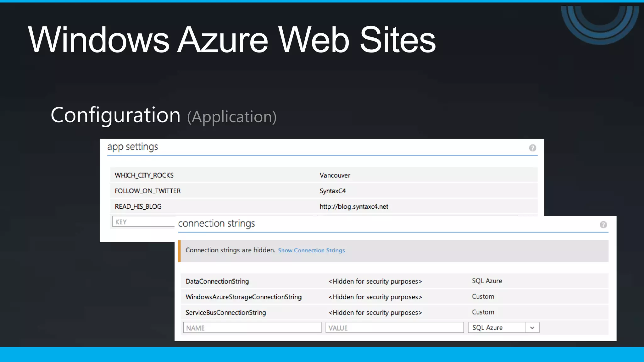The height and width of the screenshot is (362, 644).
Task: Click the dropdown arrow beside SQL Azure
Action: click(532, 328)
